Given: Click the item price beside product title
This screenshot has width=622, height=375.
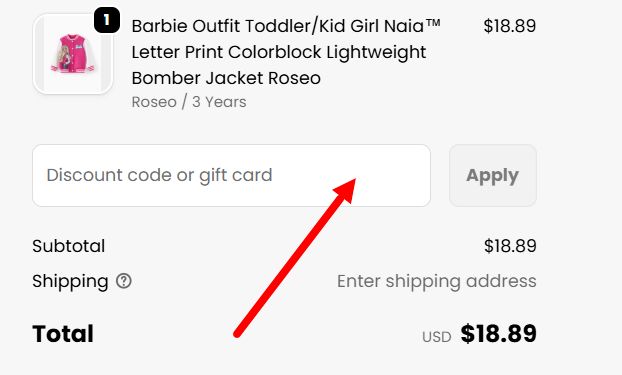Looking at the screenshot, I should pyautogui.click(x=510, y=26).
